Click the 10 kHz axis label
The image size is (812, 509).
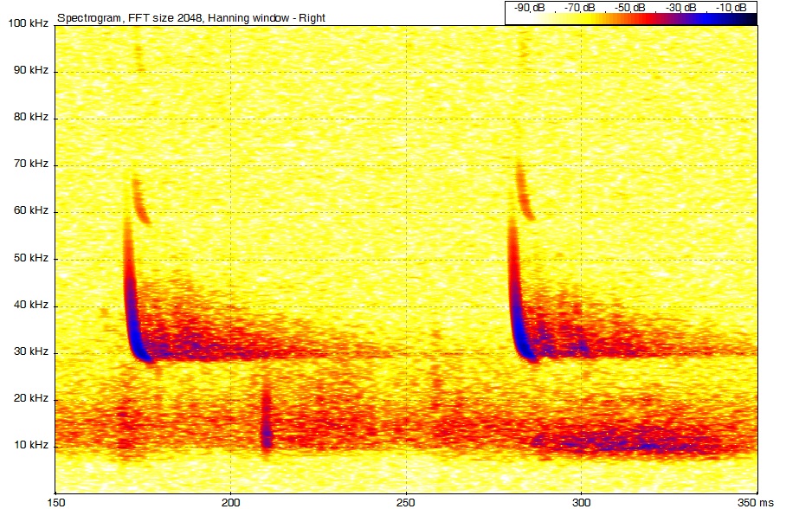(31, 445)
